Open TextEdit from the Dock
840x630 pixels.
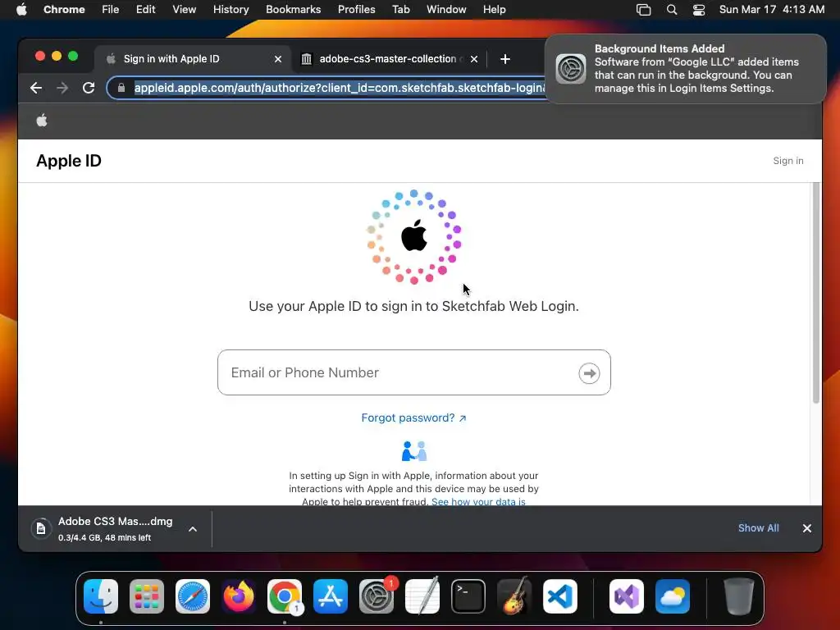click(422, 596)
